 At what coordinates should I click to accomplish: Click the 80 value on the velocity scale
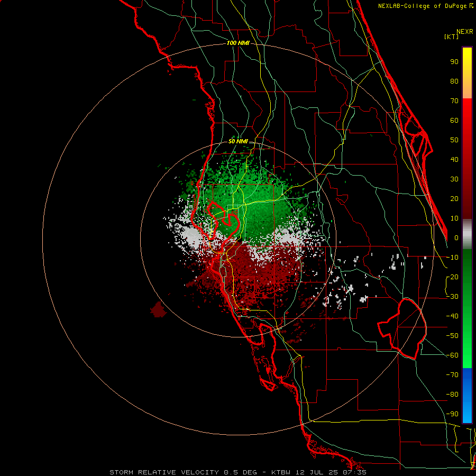pos(454,81)
